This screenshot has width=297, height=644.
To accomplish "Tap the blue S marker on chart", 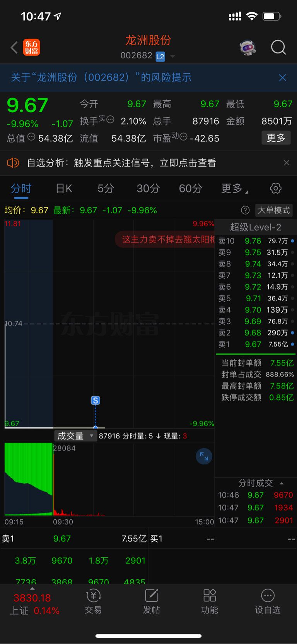I will 96,400.
